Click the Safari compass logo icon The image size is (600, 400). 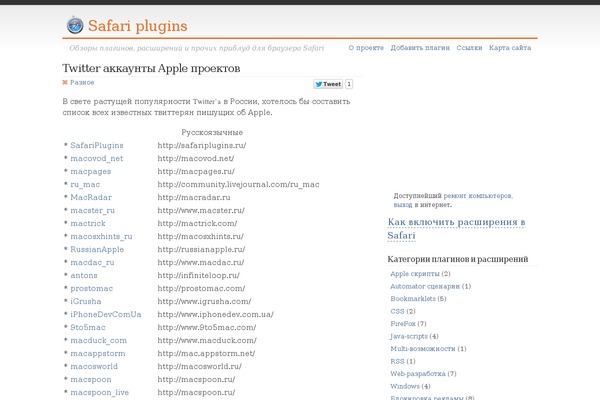(x=75, y=25)
